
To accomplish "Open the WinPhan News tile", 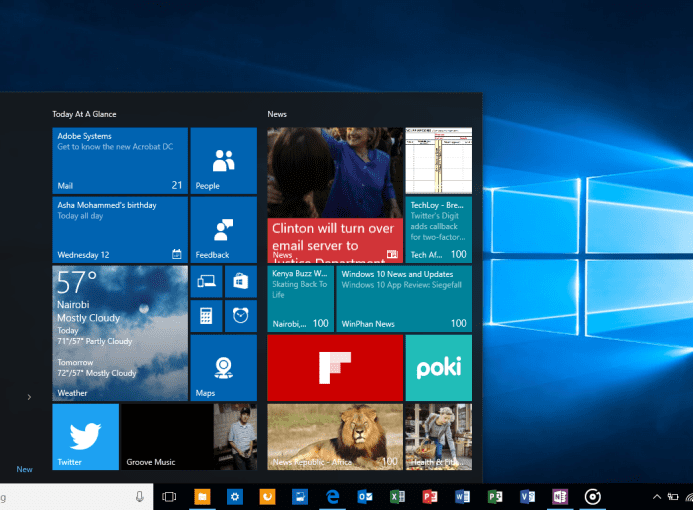I will (x=404, y=299).
